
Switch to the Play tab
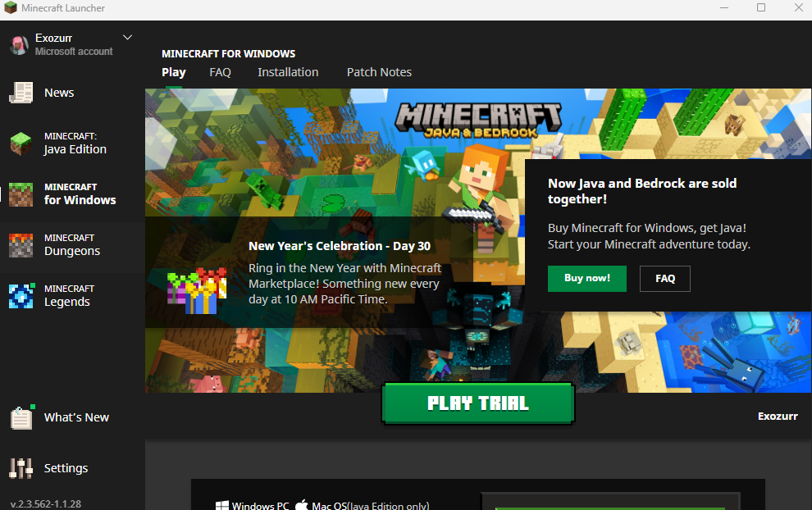174,72
